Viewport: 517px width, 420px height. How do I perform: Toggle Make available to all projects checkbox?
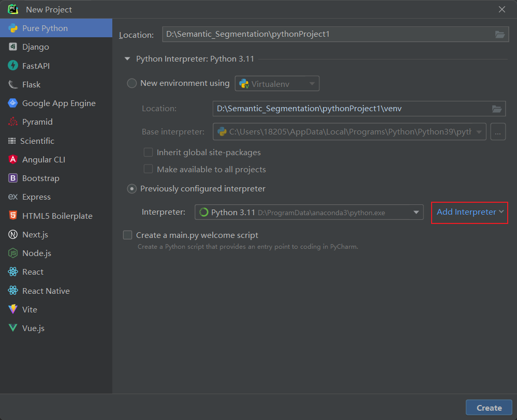(149, 169)
